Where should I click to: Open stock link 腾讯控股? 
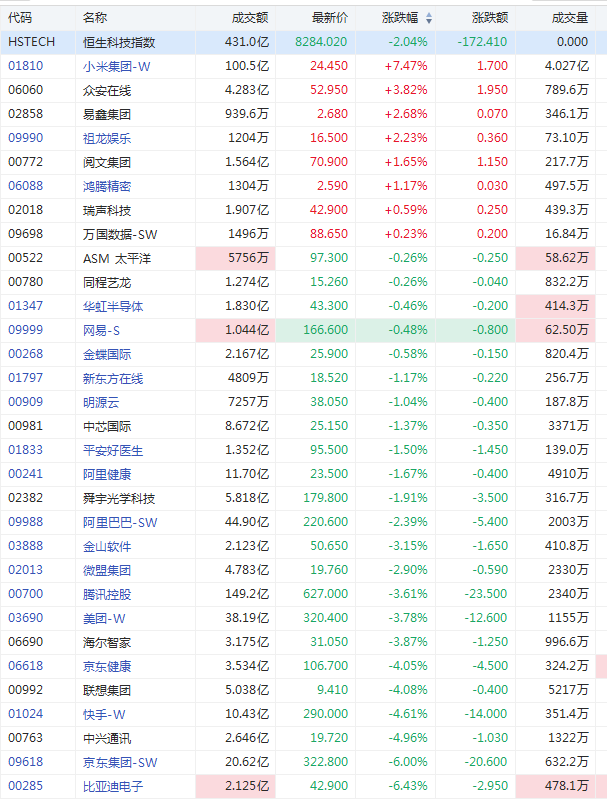coord(107,594)
